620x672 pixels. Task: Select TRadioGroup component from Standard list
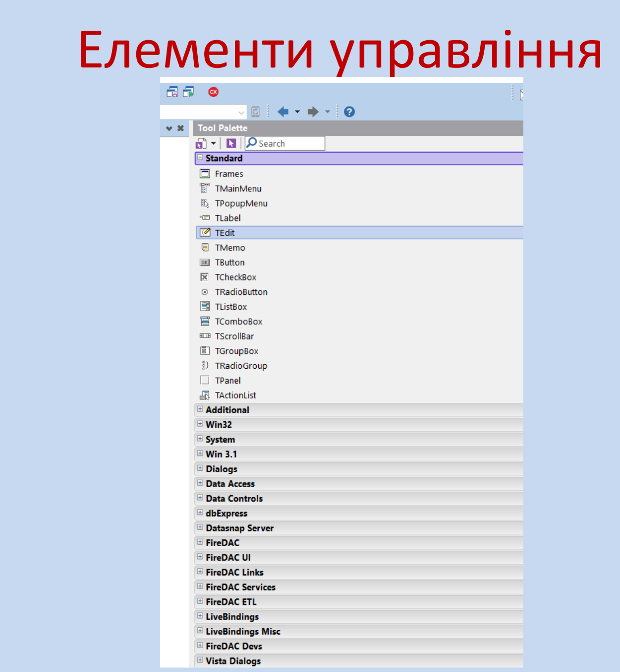pos(241,366)
